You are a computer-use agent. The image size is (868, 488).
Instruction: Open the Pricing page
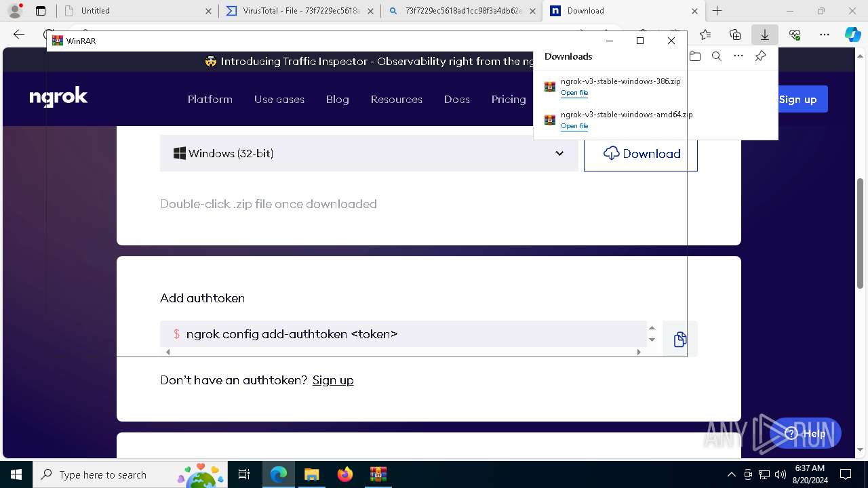tap(509, 99)
